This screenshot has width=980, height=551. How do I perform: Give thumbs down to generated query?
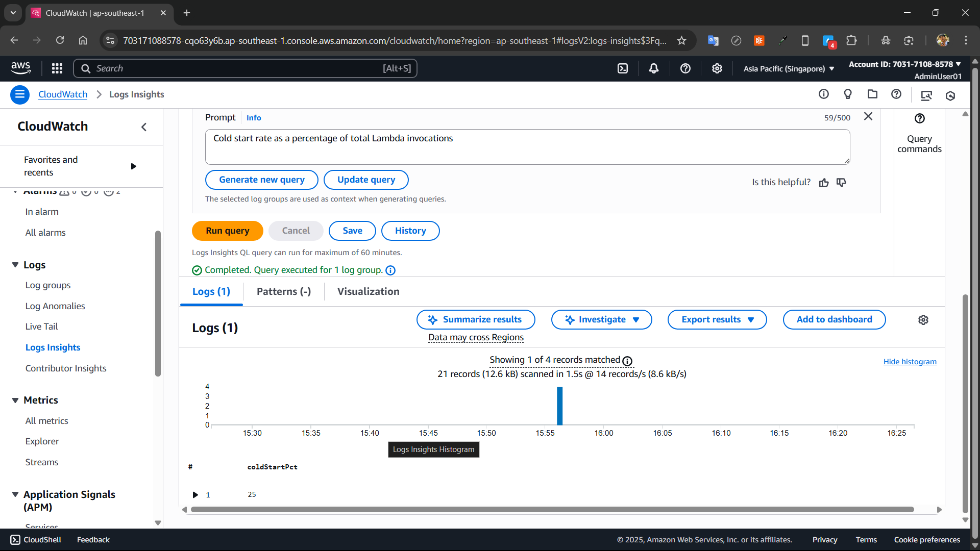(x=841, y=183)
